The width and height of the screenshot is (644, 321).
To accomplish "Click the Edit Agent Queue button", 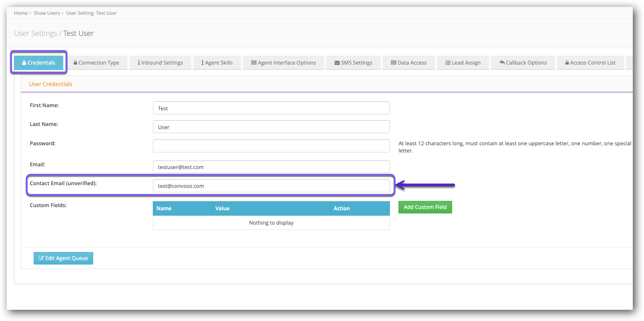I will [x=63, y=258].
